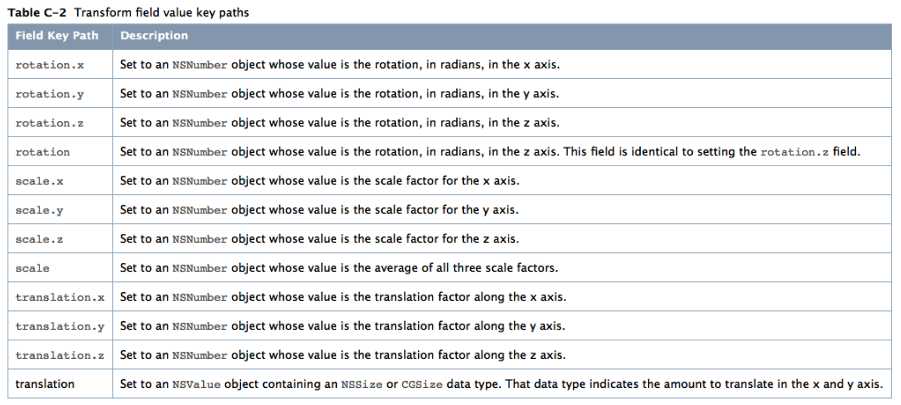Select the scale.z key path cell

pos(39,239)
